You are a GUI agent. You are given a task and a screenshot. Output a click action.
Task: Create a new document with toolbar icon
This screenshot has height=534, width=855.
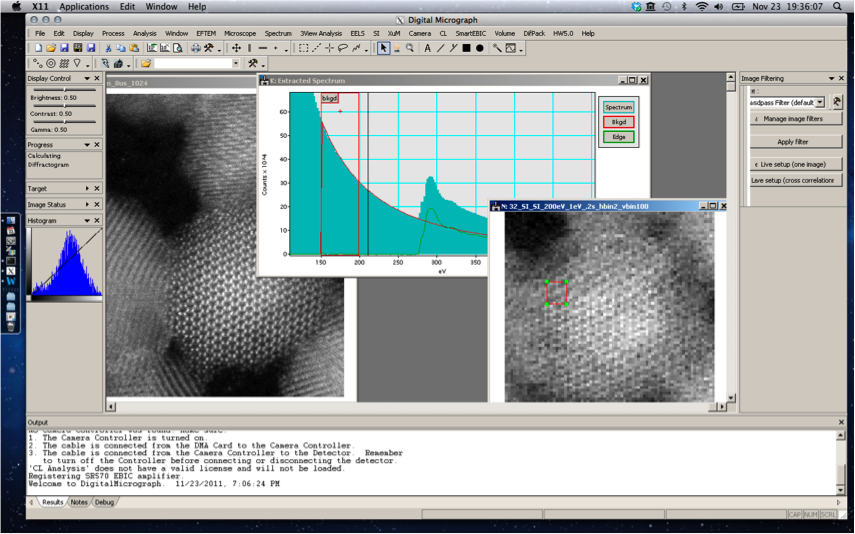(38, 49)
